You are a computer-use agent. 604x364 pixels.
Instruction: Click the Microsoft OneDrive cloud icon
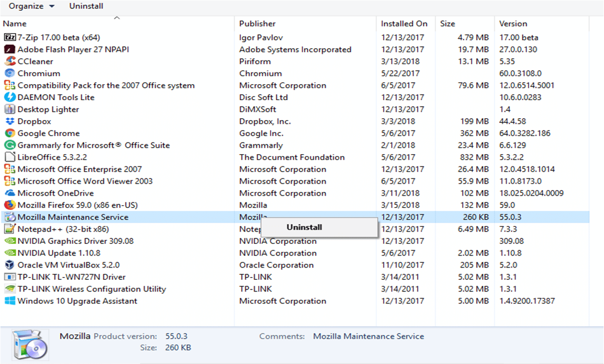(x=10, y=193)
